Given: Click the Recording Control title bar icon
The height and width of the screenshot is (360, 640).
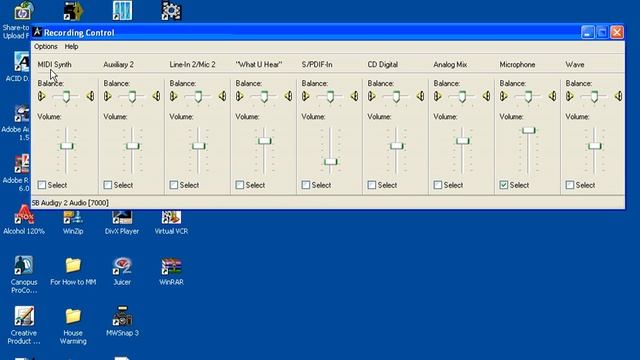Looking at the screenshot, I should click(x=38, y=32).
